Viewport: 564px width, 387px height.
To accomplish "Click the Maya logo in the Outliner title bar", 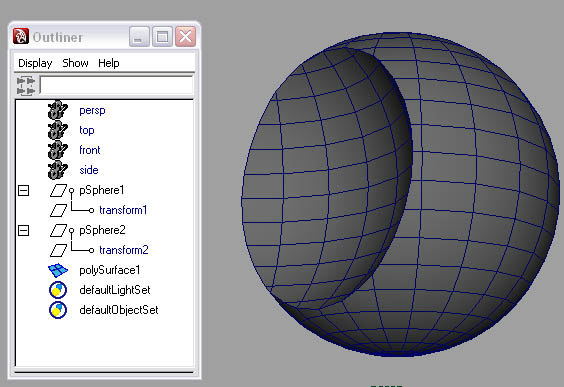I will [x=21, y=36].
